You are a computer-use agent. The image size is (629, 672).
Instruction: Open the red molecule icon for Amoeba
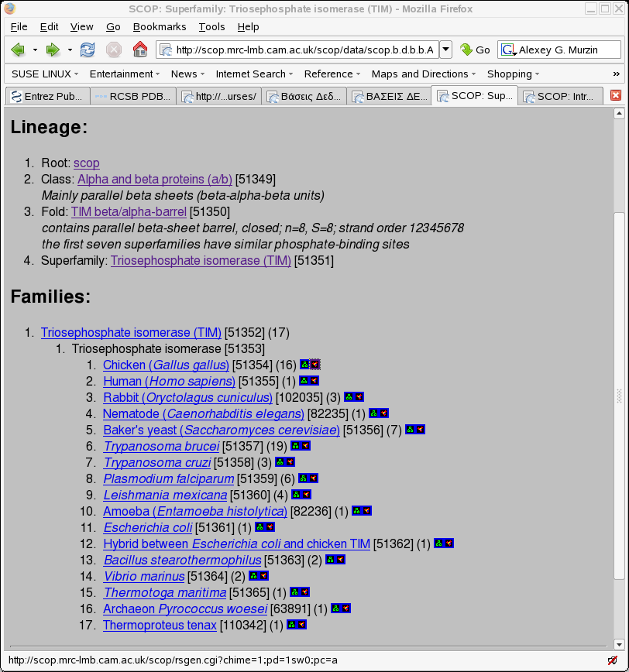(x=366, y=511)
